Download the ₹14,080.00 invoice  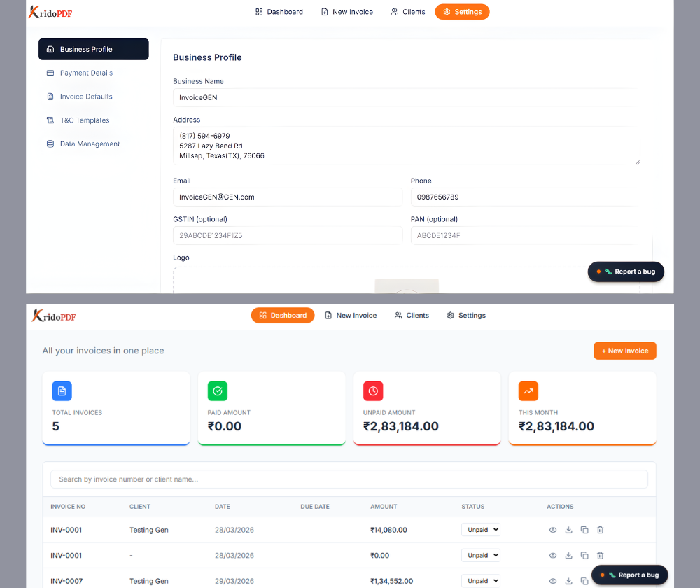tap(568, 530)
